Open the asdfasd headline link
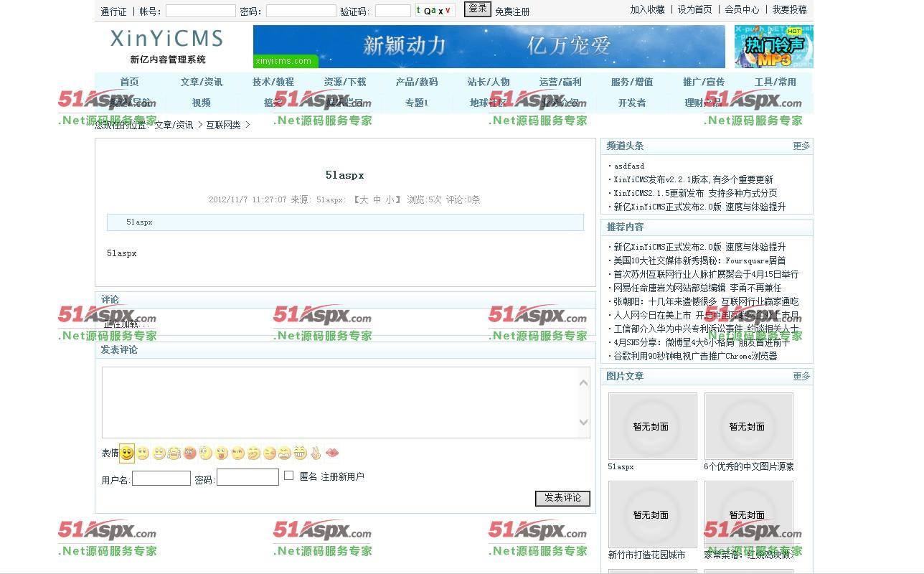Screen dimensions: 924x574 (629, 166)
